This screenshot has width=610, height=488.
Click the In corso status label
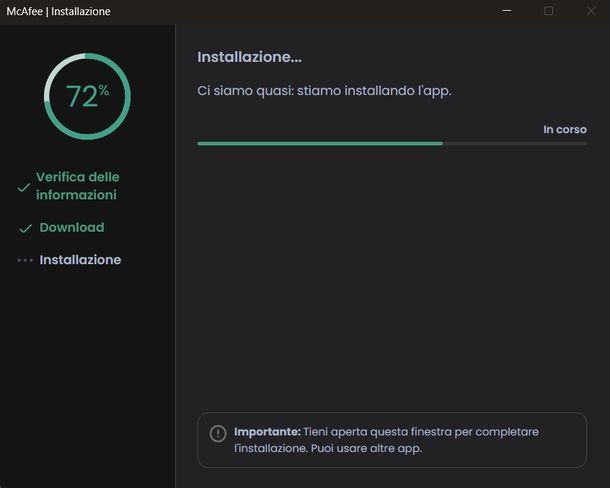coord(565,129)
